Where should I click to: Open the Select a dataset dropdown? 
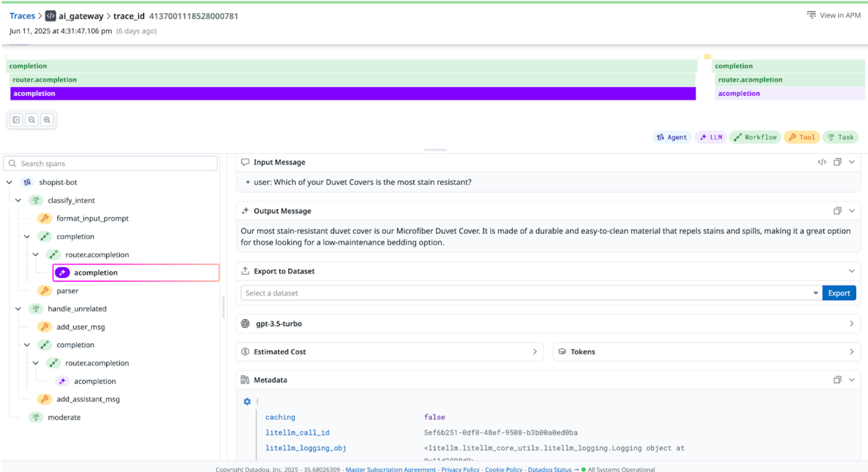[817, 292]
